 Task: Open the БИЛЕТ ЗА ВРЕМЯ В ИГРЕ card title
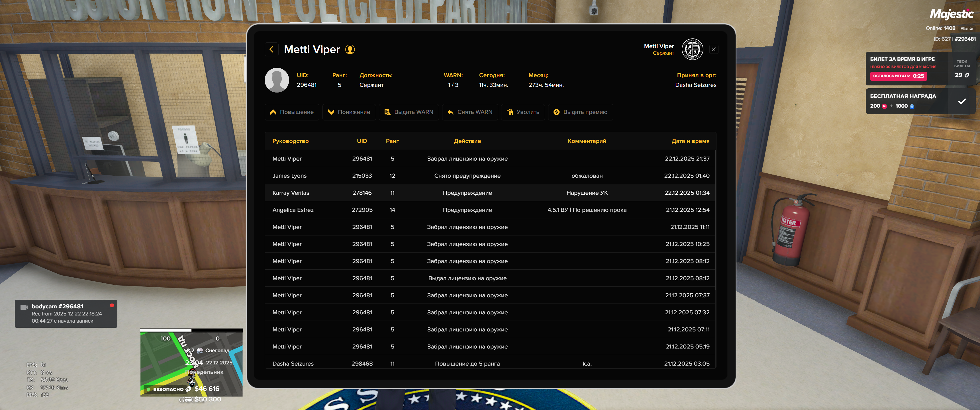tap(902, 59)
